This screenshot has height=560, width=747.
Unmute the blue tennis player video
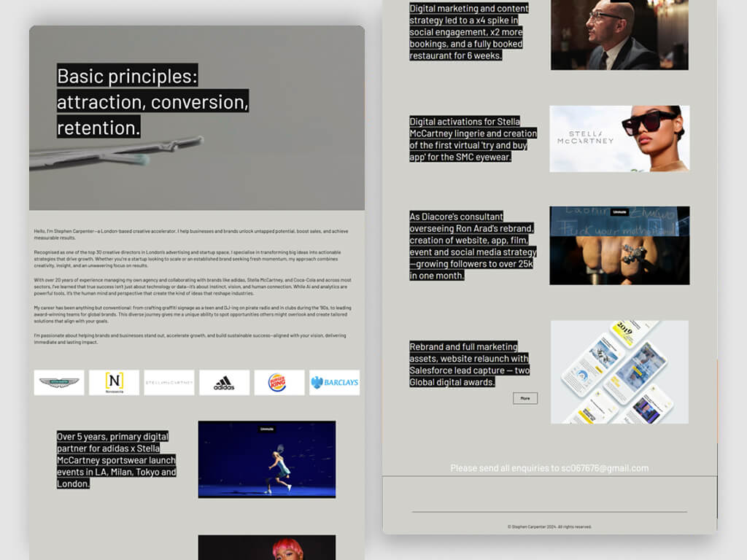point(266,429)
